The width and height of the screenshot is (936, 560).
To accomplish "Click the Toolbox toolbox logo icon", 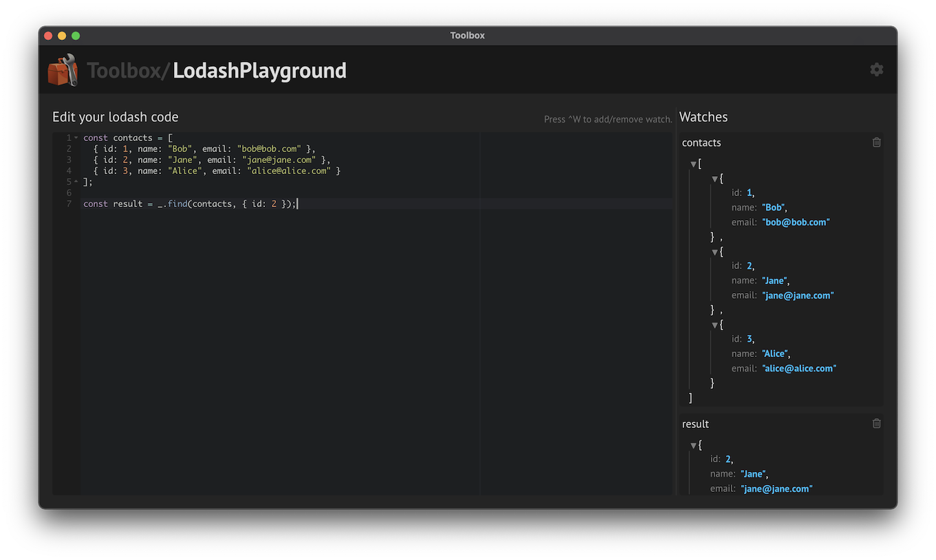I will click(63, 70).
